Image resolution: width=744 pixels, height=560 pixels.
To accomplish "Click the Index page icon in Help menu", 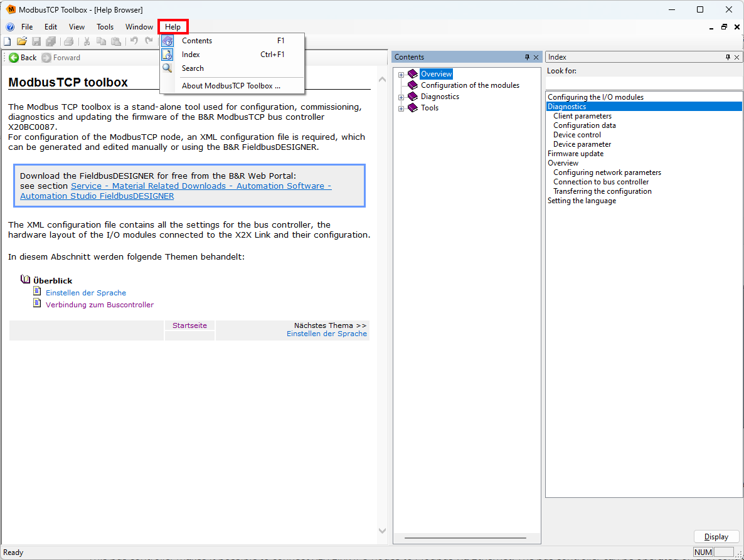I will point(167,55).
